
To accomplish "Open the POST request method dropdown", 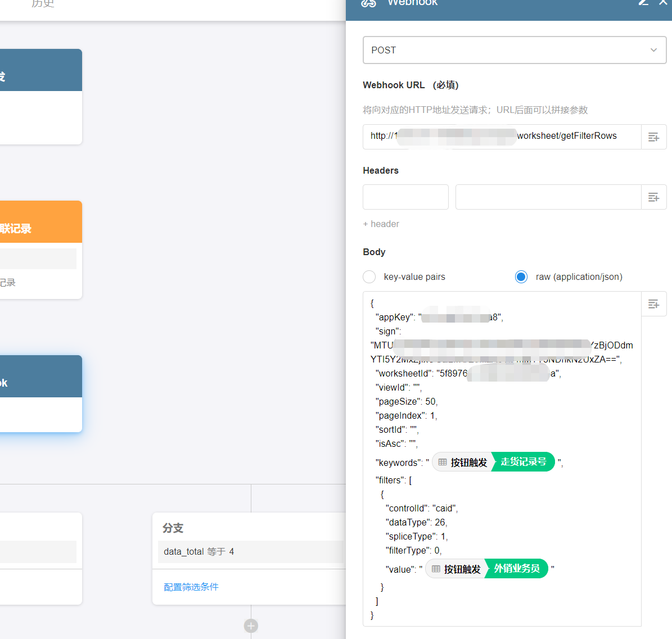I will pyautogui.click(x=515, y=50).
